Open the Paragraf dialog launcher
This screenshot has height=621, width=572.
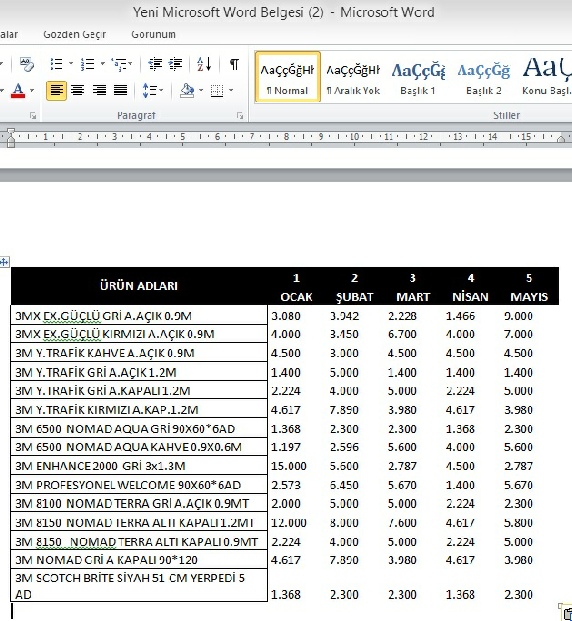click(240, 115)
